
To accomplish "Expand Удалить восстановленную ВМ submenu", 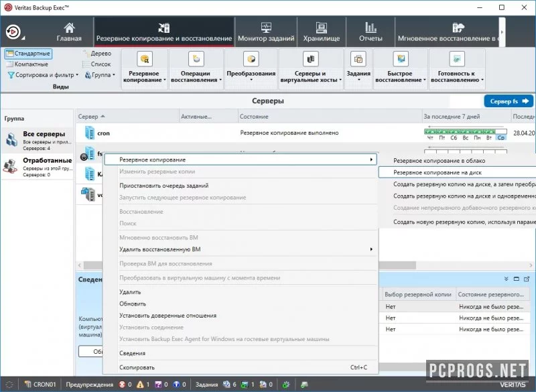I will 241,249.
